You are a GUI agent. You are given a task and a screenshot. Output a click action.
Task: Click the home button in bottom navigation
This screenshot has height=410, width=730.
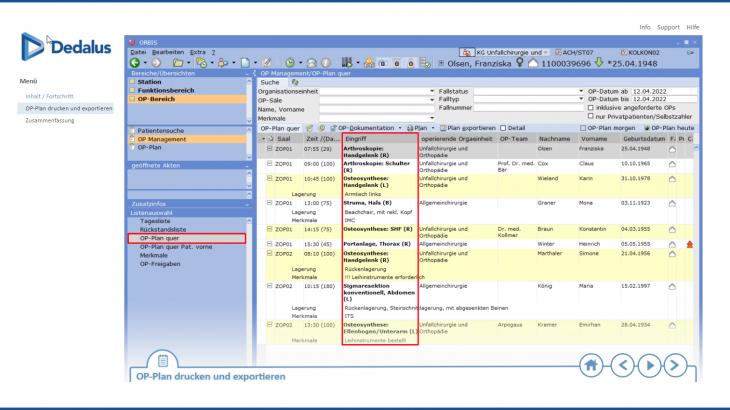[591, 364]
